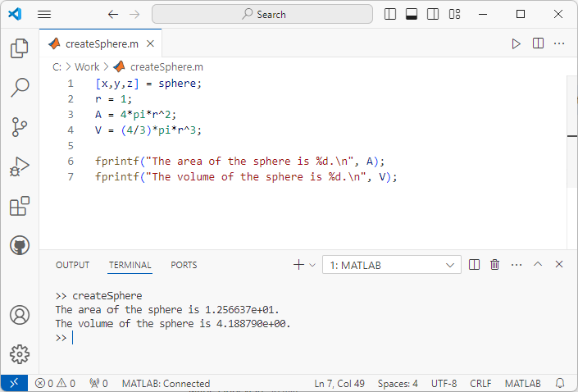Viewport: 578px width, 392px height.
Task: Split the terminal panel
Action: [x=474, y=265]
